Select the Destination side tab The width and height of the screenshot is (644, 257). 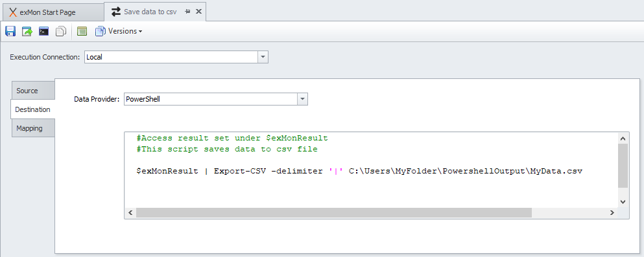point(32,109)
